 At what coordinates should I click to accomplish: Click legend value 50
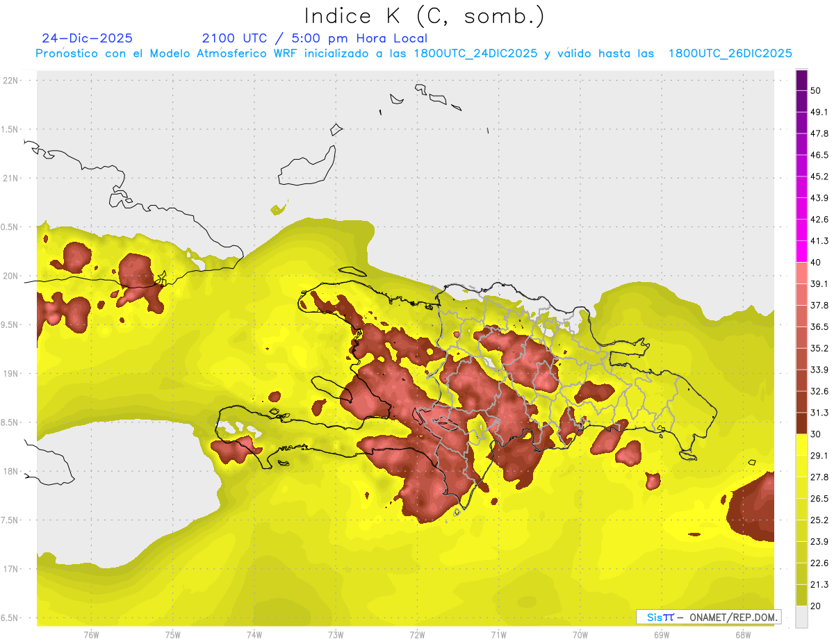pyautogui.click(x=816, y=91)
